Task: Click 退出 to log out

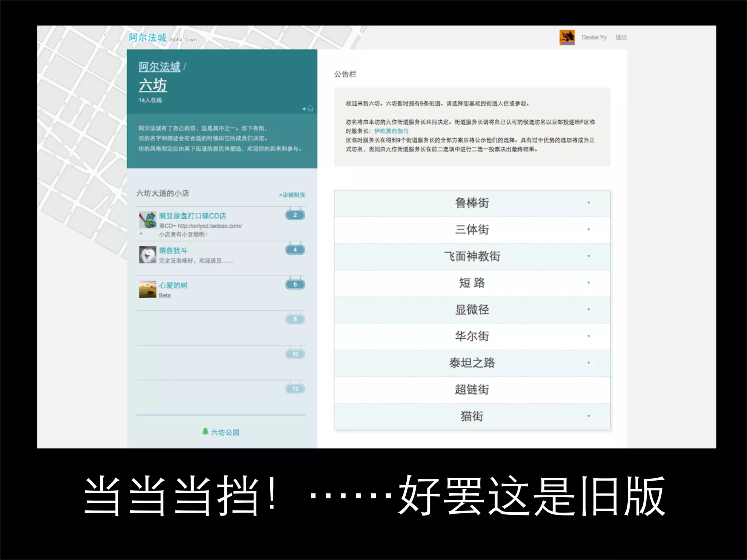Action: coord(621,37)
